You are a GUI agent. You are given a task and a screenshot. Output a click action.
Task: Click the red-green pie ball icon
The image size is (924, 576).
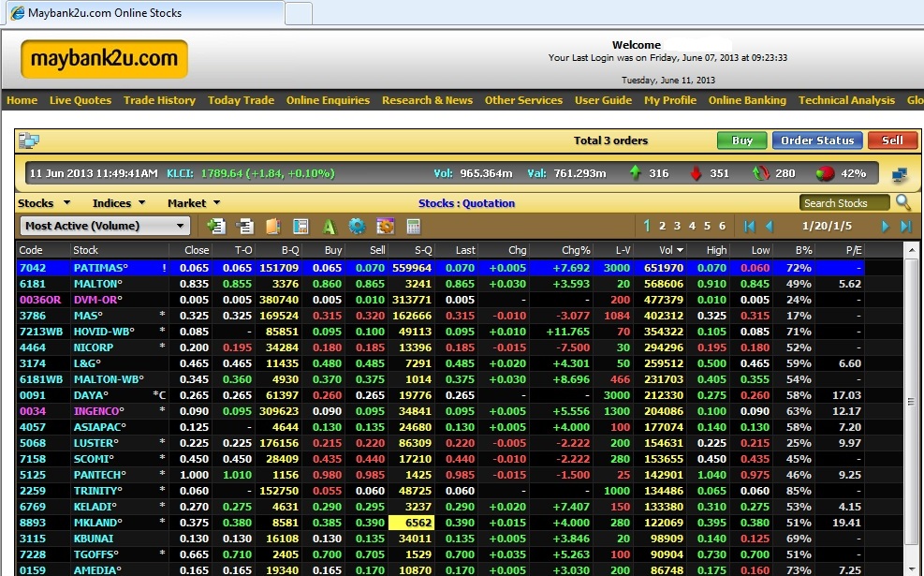825,173
